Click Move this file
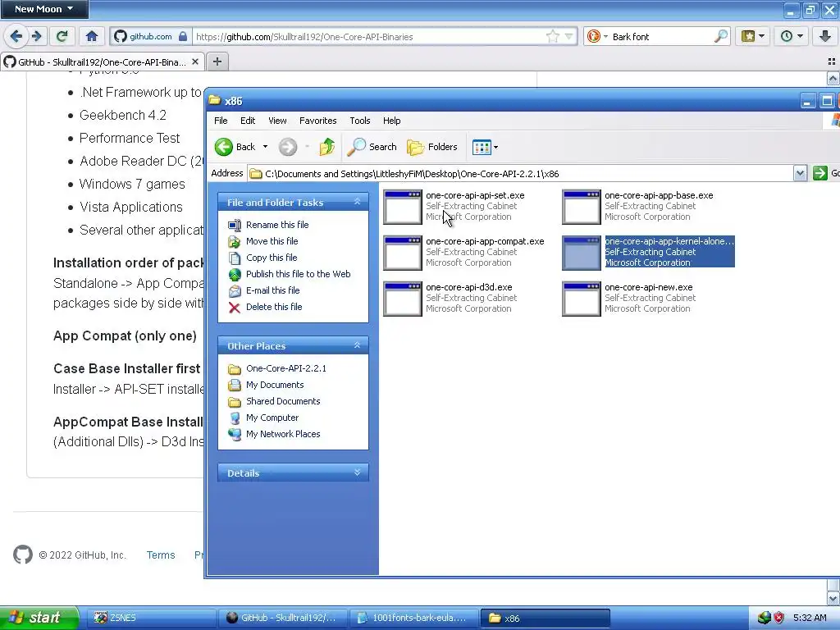Screen dimensions: 840x630 click(x=272, y=241)
